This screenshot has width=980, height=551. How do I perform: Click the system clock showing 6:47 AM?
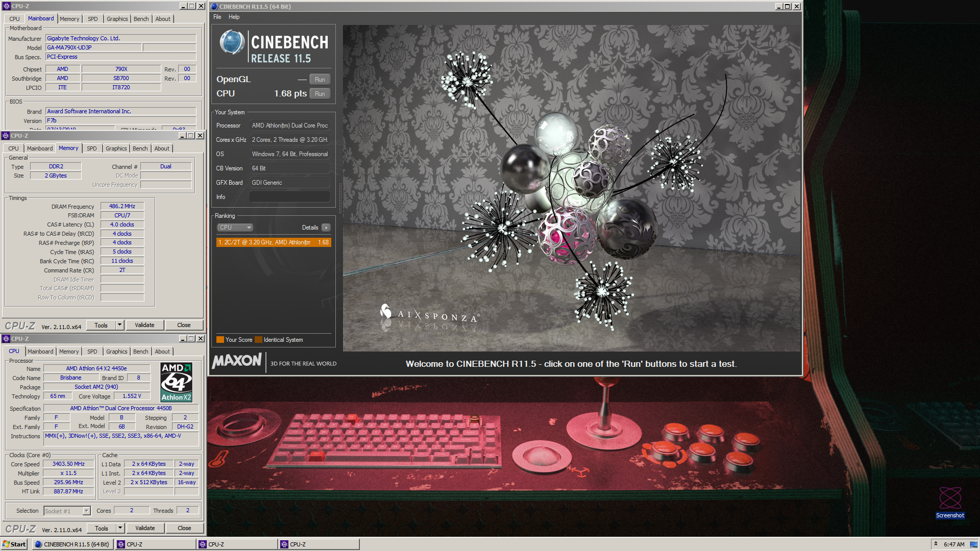(x=954, y=544)
